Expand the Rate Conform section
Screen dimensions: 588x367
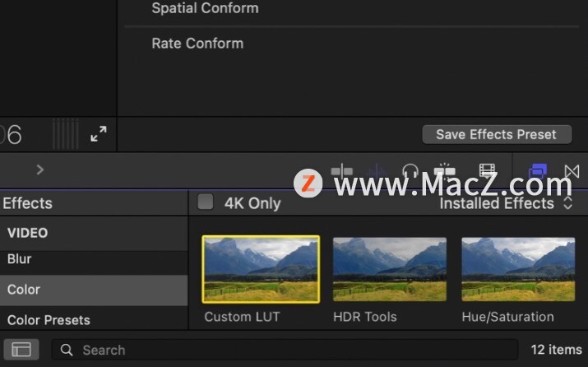click(197, 44)
